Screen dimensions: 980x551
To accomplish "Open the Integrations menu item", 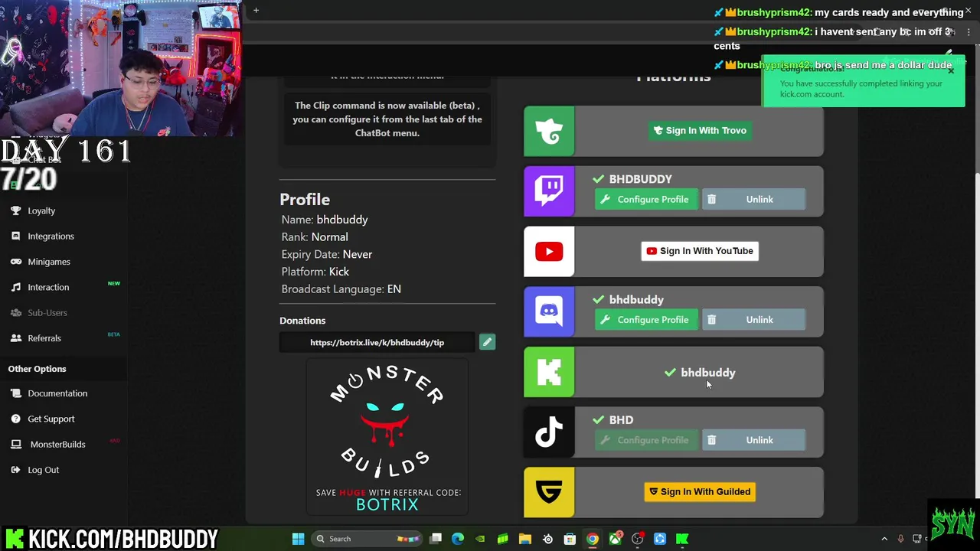I will click(51, 236).
